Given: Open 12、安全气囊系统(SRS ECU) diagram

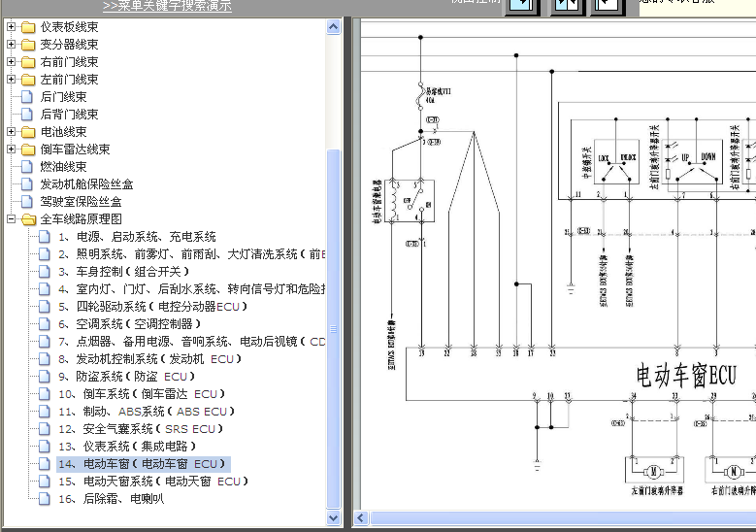Looking at the screenshot, I should (141, 429).
